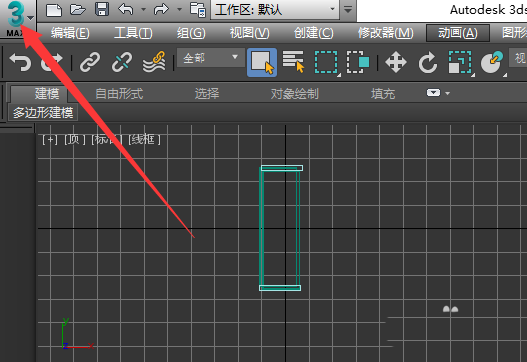The image size is (527, 362).
Task: Open the workspace selector dropdown 工作区: 默认
Action: tap(274, 9)
